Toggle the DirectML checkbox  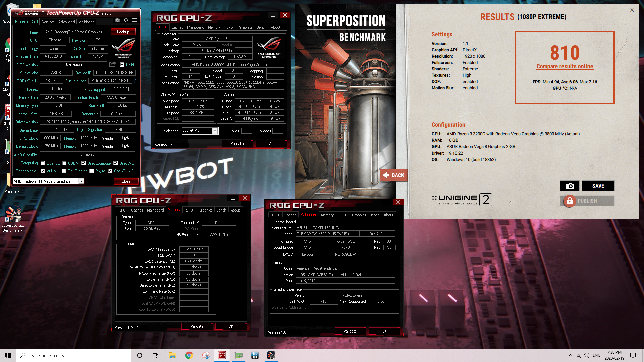(x=116, y=163)
